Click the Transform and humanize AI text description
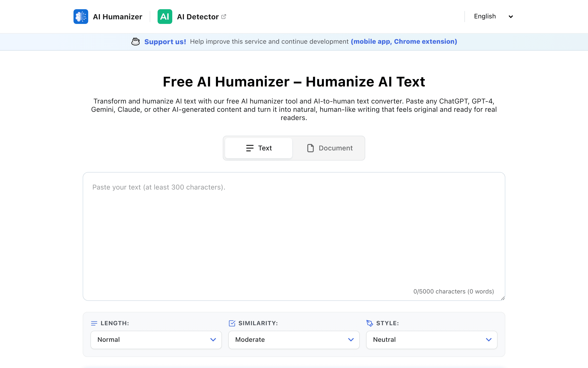588x368 pixels. (294, 109)
